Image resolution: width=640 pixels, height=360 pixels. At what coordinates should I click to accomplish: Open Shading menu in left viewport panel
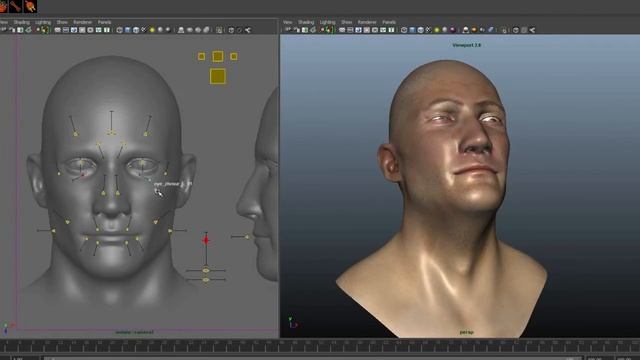(22, 22)
